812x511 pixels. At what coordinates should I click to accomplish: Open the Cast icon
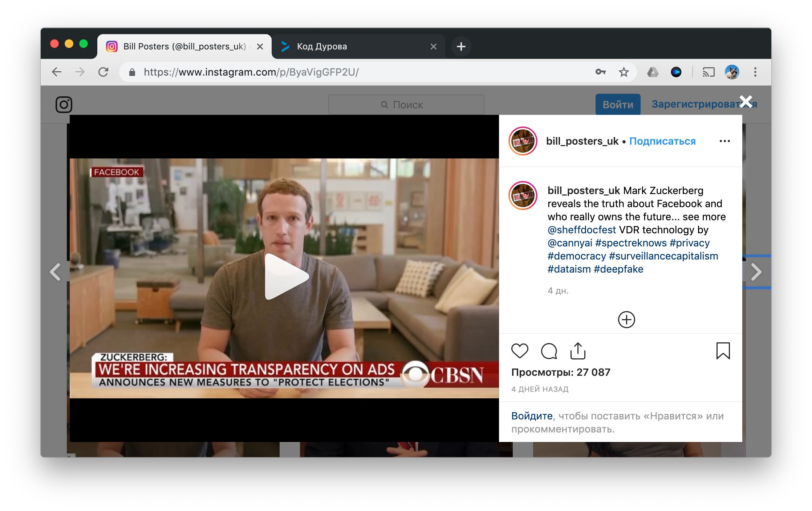pos(708,72)
